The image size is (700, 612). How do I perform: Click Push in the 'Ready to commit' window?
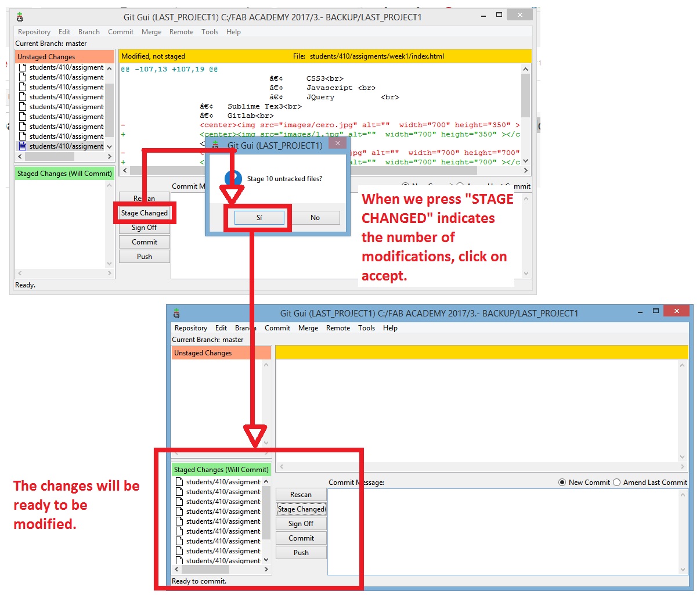[301, 553]
